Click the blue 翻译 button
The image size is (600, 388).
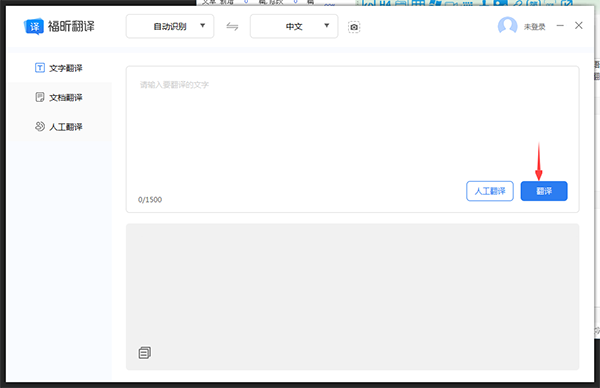click(544, 191)
